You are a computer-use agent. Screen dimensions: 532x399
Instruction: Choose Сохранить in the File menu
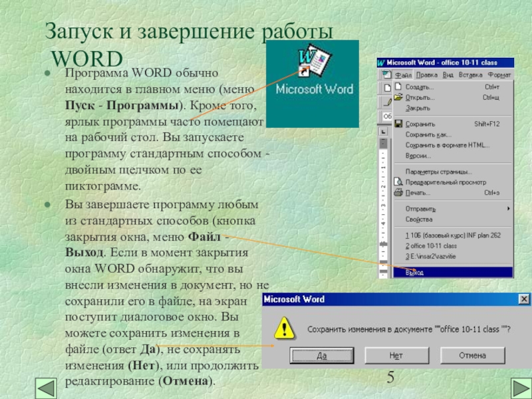(x=453, y=124)
